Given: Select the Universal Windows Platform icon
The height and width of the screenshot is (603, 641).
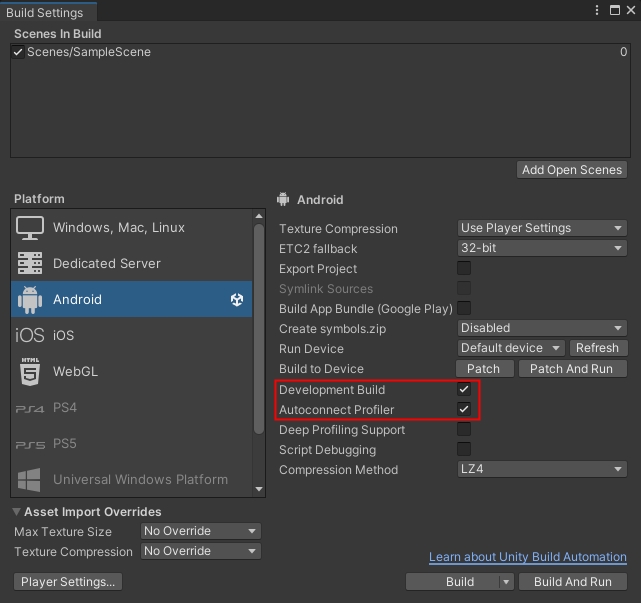Looking at the screenshot, I should (30, 479).
